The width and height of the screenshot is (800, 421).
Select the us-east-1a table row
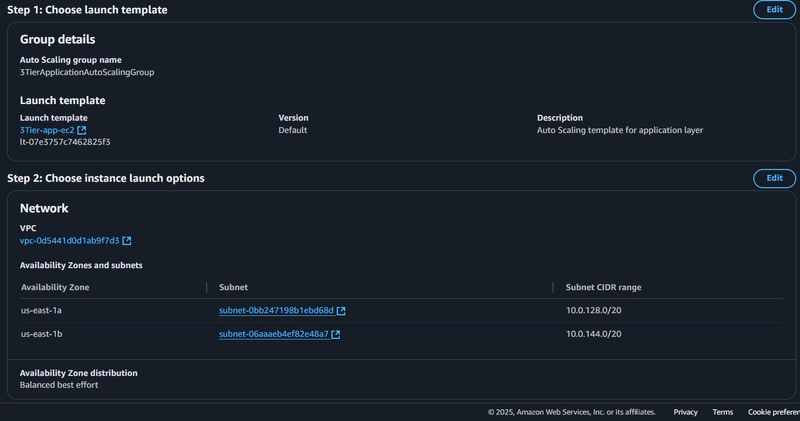point(401,310)
